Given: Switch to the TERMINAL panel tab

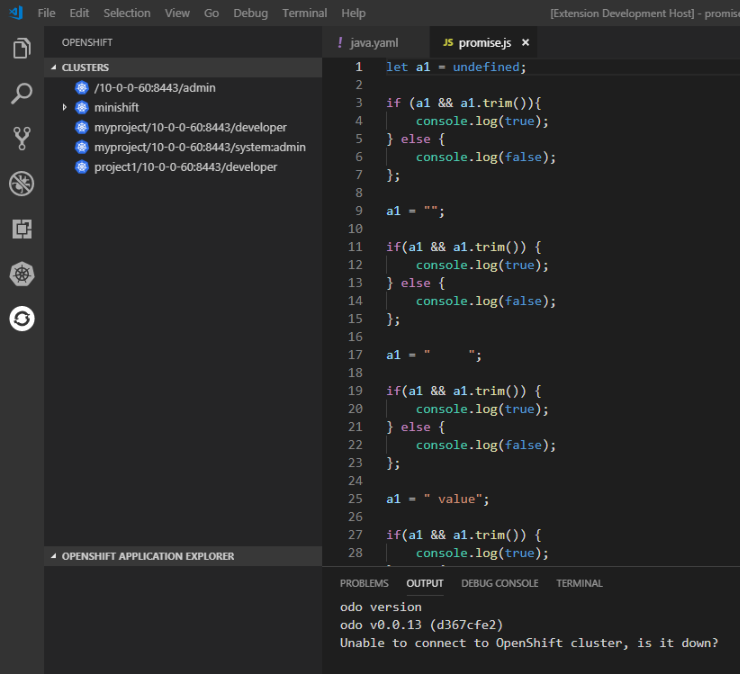Looking at the screenshot, I should click(580, 583).
